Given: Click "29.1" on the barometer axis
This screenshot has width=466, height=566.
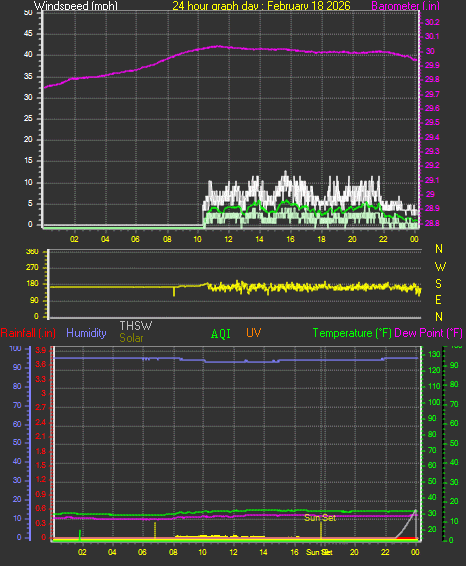Looking at the screenshot, I should pos(432,180).
